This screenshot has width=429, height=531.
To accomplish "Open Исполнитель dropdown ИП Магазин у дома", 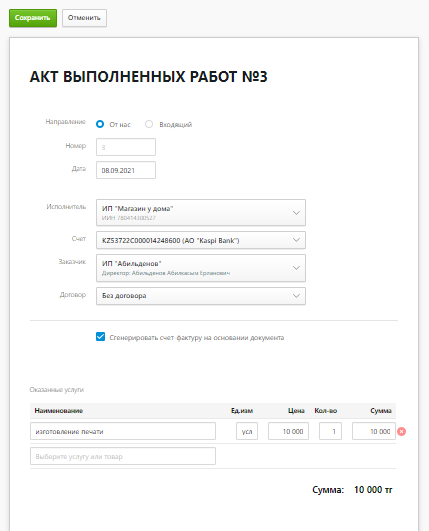I will click(201, 212).
